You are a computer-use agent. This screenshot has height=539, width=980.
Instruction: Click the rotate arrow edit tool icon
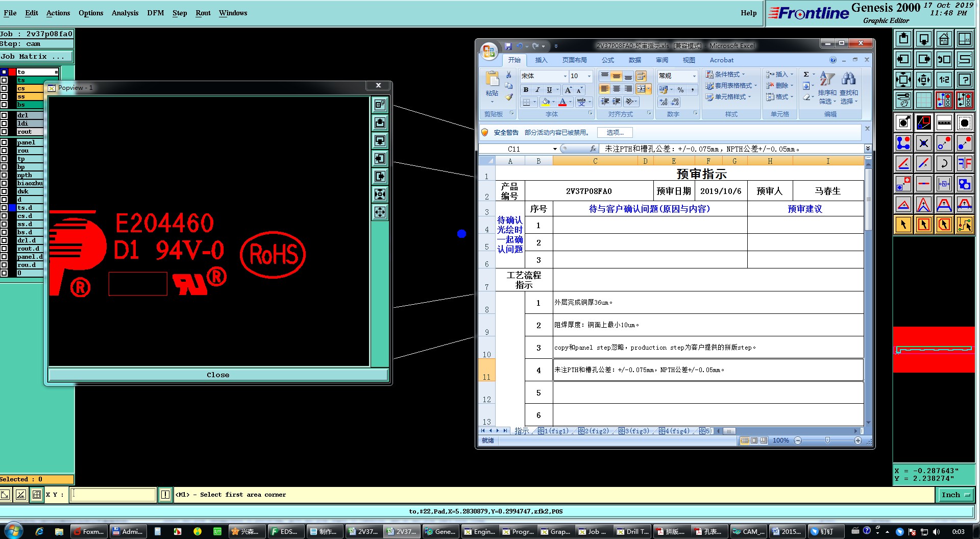(x=944, y=163)
